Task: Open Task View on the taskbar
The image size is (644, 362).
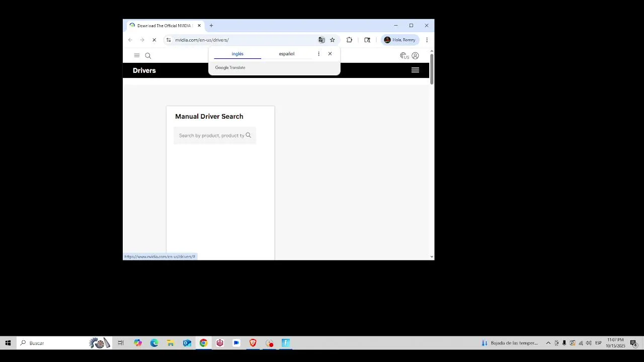Action: 121,343
